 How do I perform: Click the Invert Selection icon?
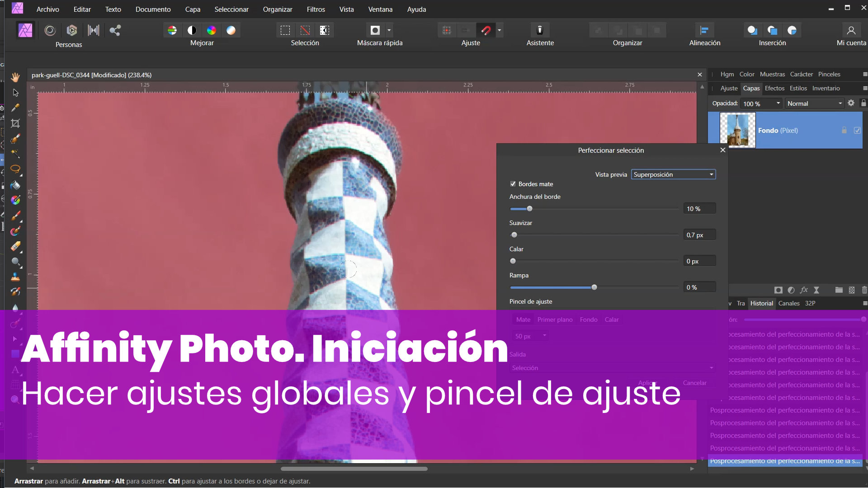click(325, 30)
